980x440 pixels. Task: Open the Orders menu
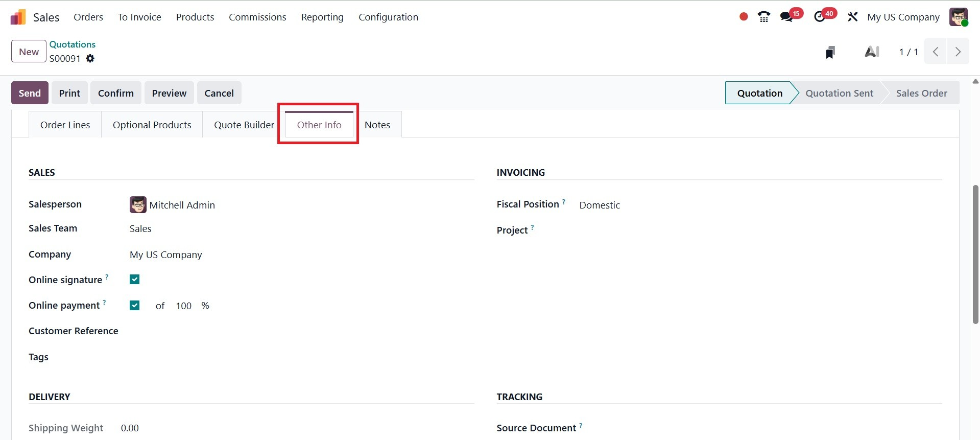[88, 17]
